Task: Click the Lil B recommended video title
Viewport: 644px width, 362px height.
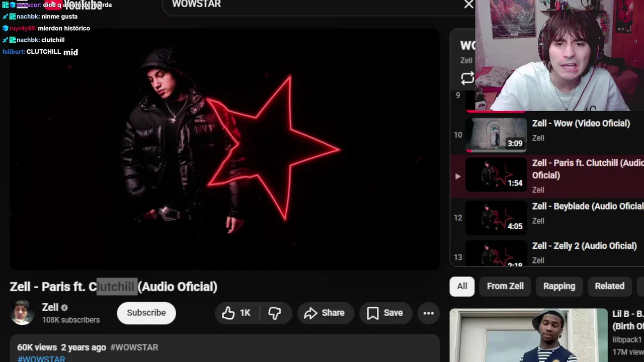Action: (x=628, y=319)
